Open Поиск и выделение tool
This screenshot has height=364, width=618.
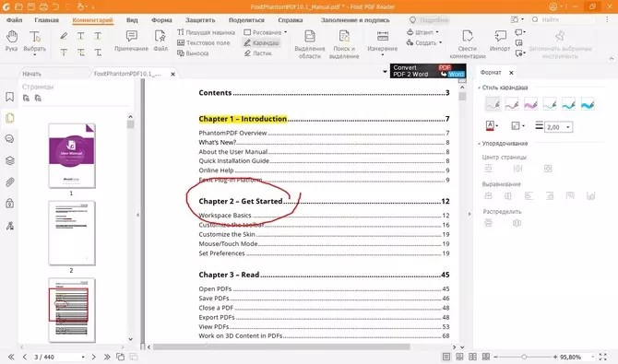click(344, 44)
